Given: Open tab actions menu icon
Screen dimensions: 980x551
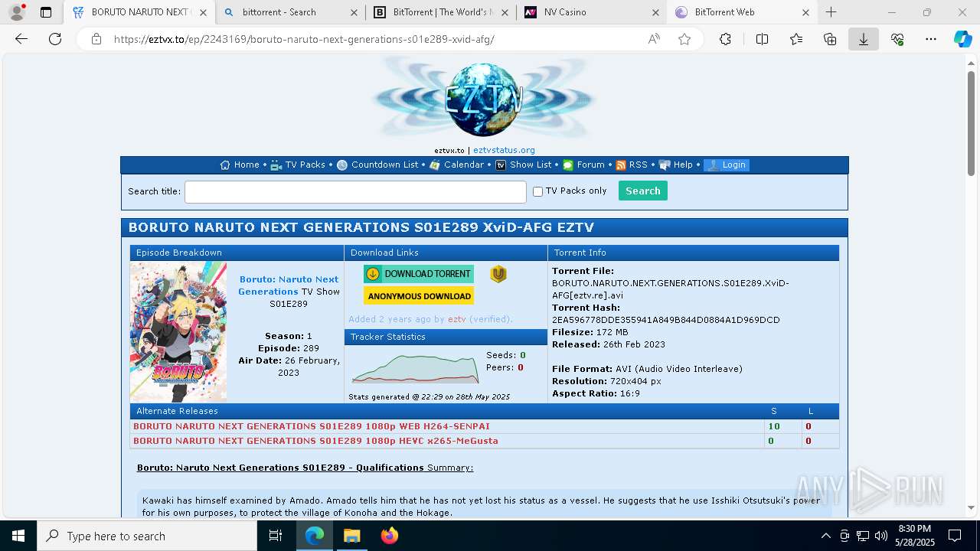Looking at the screenshot, I should tap(46, 12).
